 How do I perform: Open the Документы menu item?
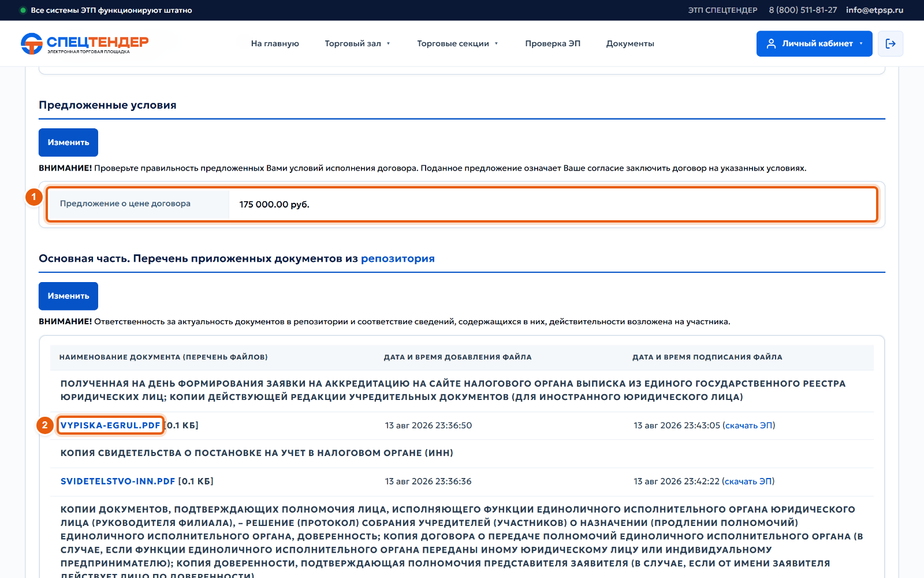coord(630,43)
